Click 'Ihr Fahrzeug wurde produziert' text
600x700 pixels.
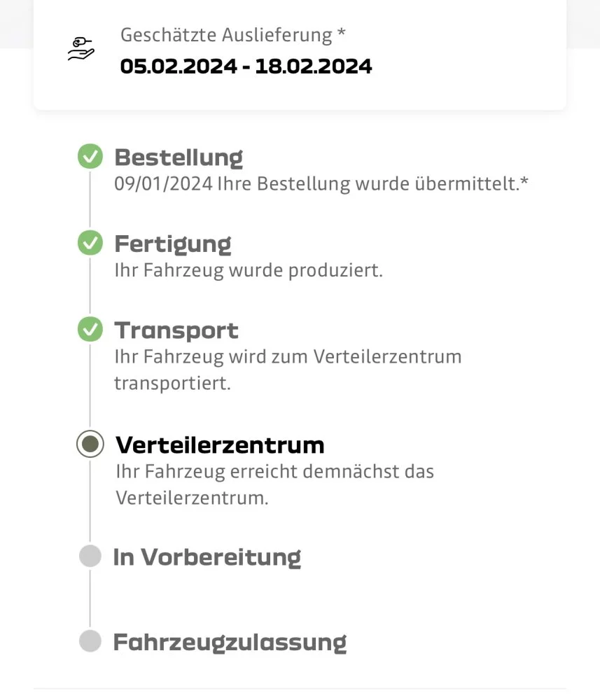point(249,270)
